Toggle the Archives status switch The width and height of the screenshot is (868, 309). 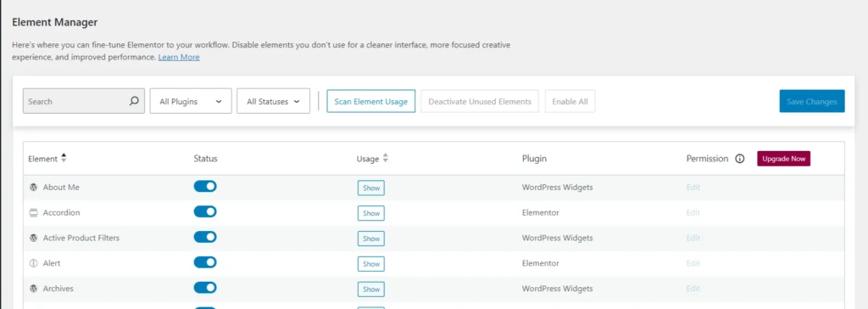click(205, 288)
